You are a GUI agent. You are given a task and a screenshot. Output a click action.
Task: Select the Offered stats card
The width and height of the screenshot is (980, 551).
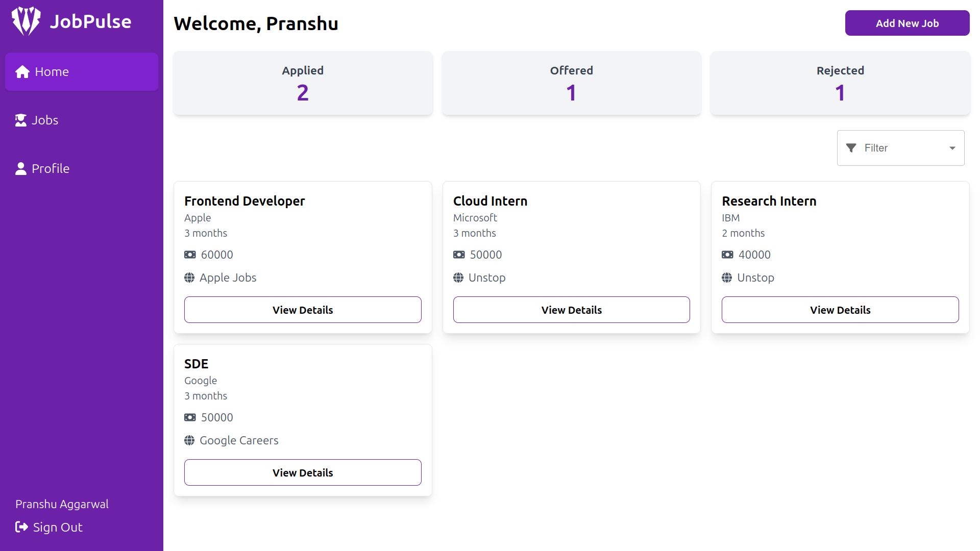[571, 83]
